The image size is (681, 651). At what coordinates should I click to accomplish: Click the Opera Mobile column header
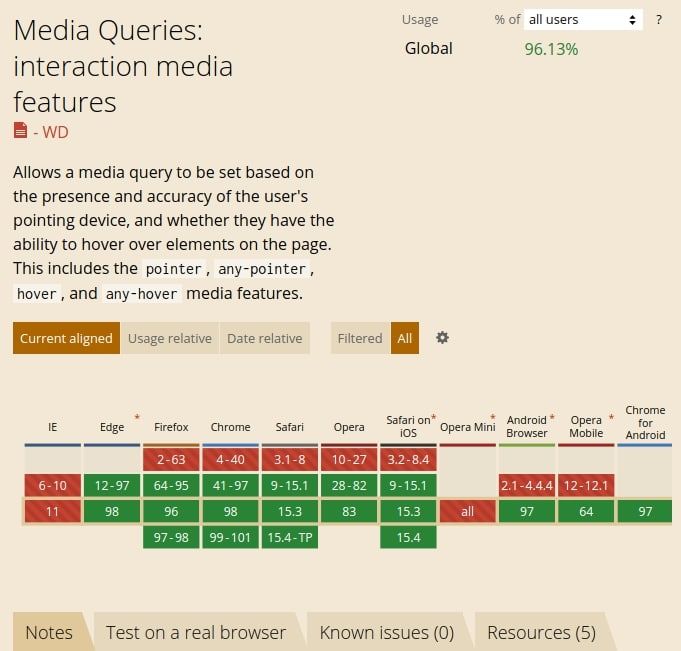tap(586, 426)
